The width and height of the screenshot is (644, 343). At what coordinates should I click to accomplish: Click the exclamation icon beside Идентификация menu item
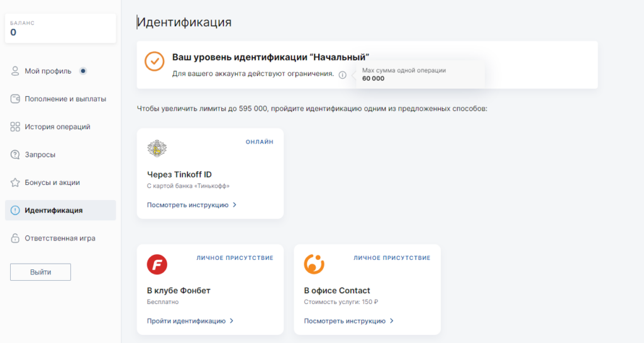[x=15, y=210]
